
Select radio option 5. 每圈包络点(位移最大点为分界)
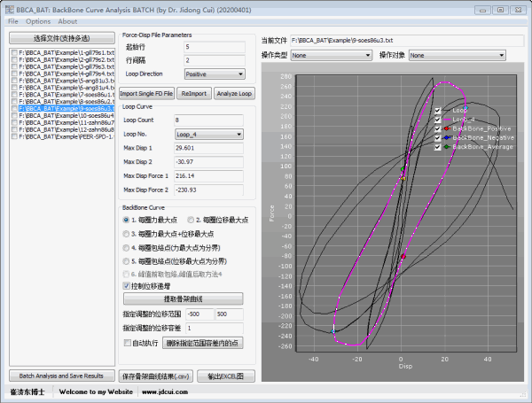tap(126, 261)
